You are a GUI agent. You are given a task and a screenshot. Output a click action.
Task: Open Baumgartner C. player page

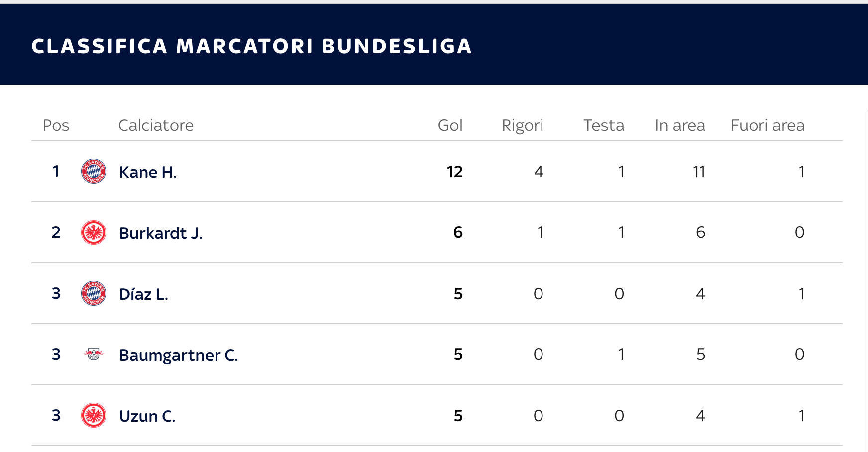click(178, 355)
